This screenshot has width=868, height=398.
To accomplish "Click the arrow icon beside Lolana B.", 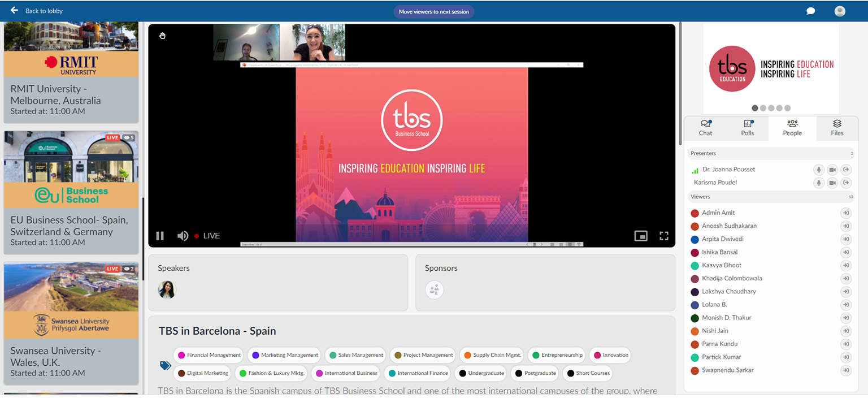I will [846, 305].
